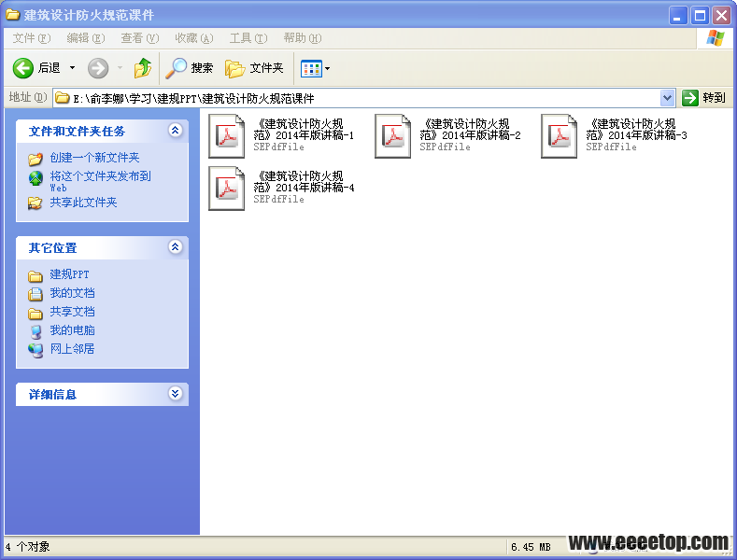Open the 查看(V) menu
Screen dimensions: 737x560
[140, 38]
